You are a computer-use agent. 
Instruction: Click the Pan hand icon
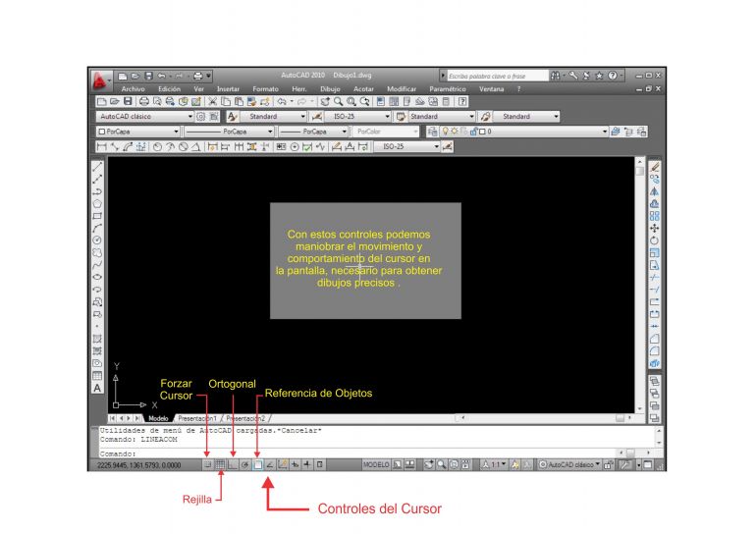point(325,102)
